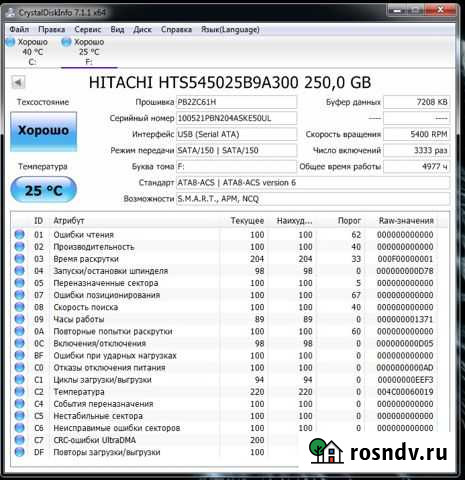Click the CrystalDiskInfo title bar app icon
Image resolution: width=465 pixels, height=480 pixels.
[x=11, y=13]
